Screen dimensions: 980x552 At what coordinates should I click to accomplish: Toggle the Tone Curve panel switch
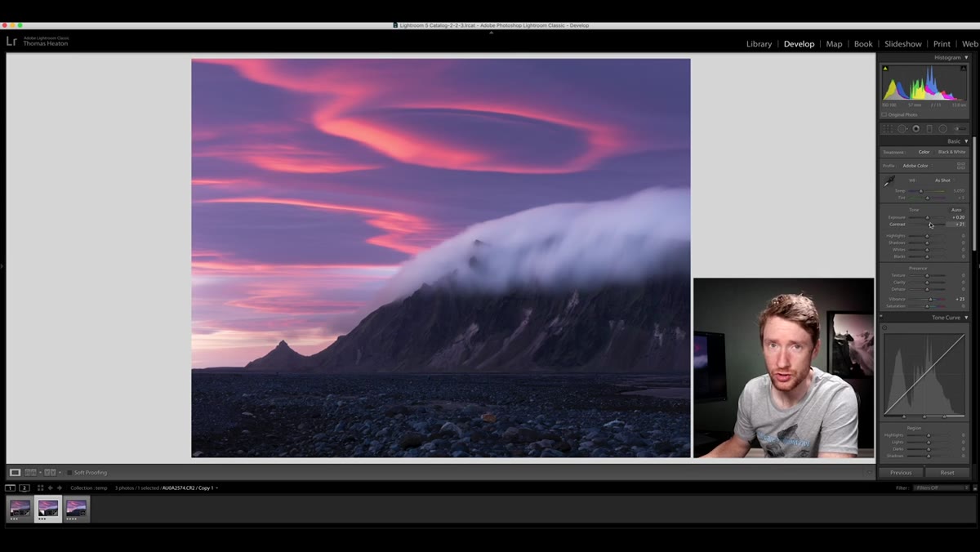click(881, 317)
